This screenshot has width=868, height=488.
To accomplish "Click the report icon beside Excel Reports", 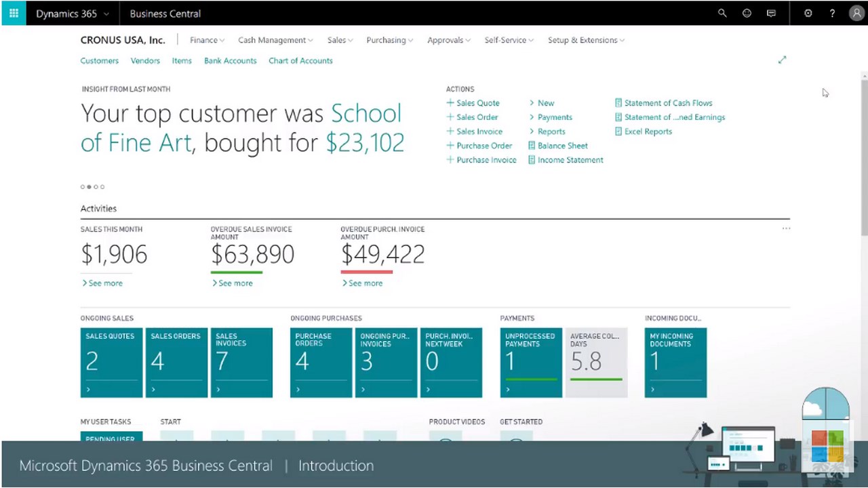I will (618, 131).
